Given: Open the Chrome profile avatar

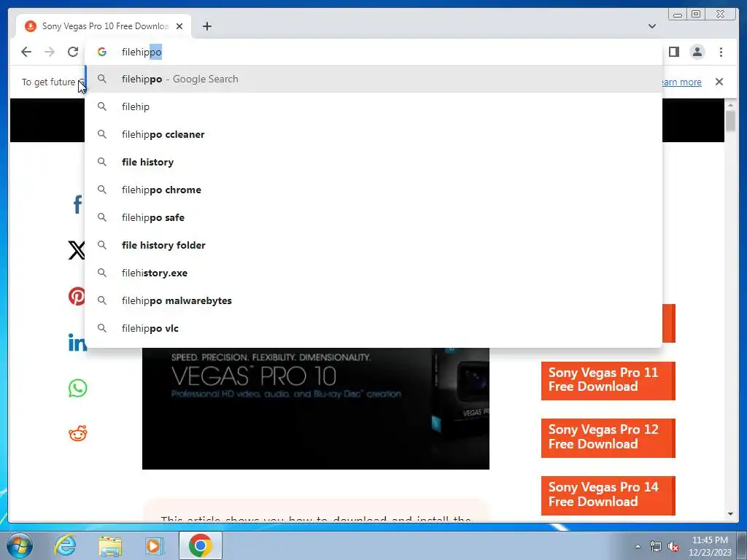Looking at the screenshot, I should pos(697,52).
